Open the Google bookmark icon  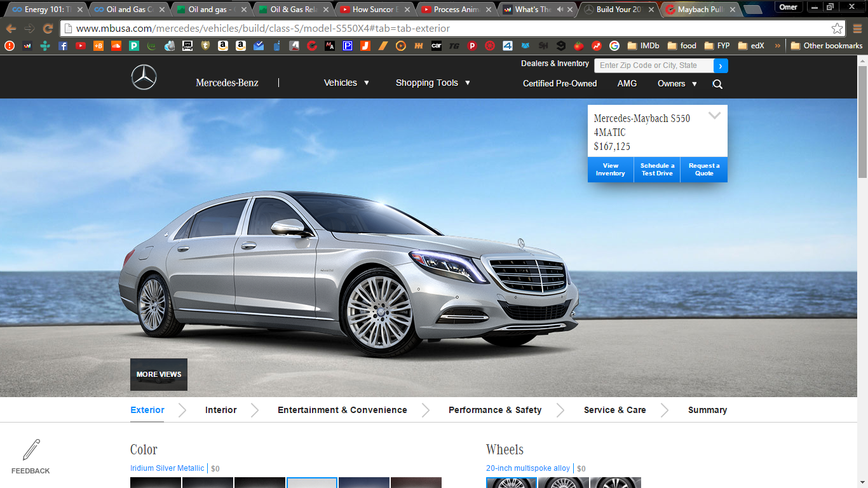click(x=614, y=46)
